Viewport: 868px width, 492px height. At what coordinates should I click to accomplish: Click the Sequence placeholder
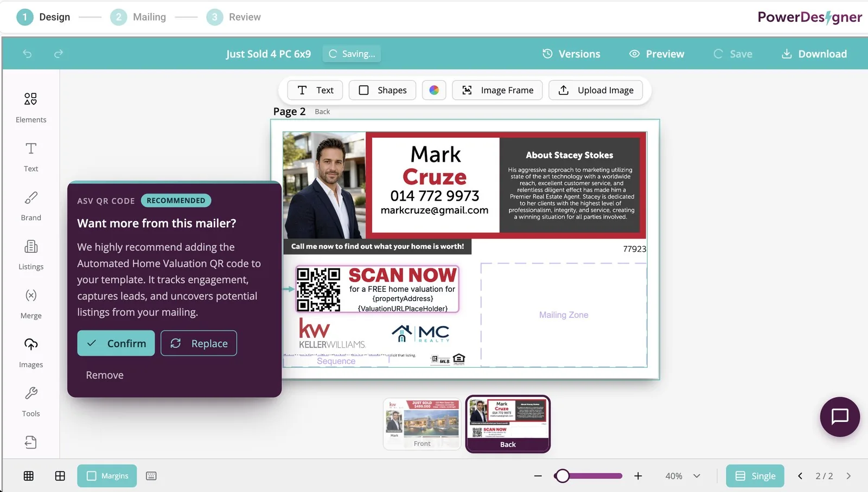click(336, 361)
